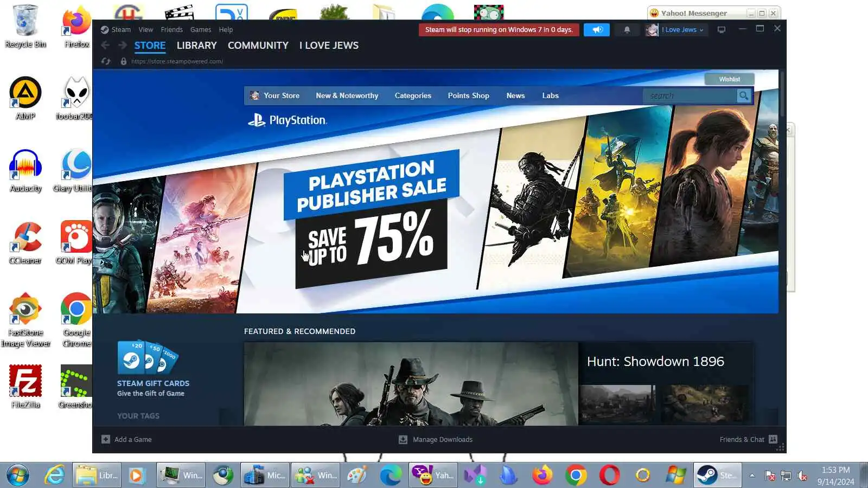The height and width of the screenshot is (488, 868).
Task: Launch Internet Explorer from the taskbar
Action: coord(55,476)
